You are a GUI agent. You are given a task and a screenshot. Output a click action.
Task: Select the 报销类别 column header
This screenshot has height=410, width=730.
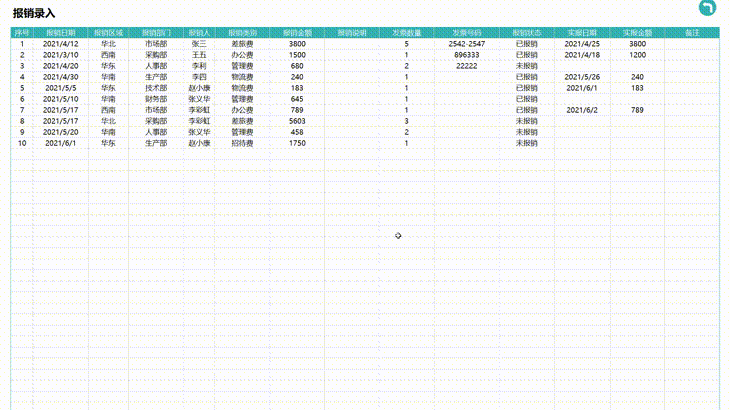pos(243,33)
